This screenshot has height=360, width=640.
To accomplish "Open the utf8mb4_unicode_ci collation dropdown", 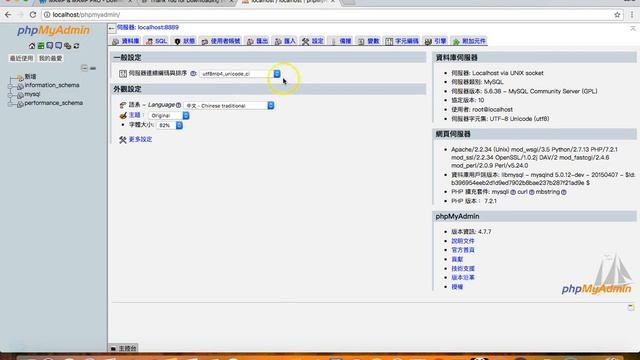I will [240, 74].
